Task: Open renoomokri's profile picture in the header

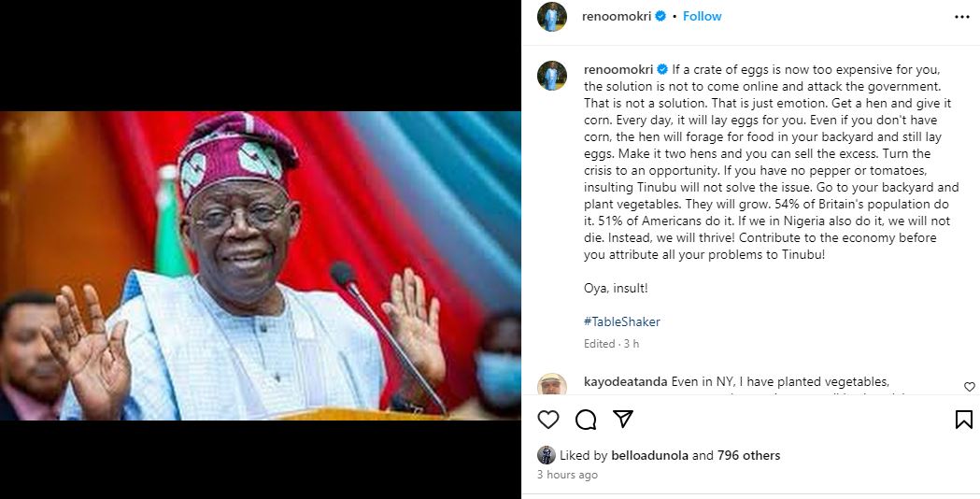Action: [552, 17]
